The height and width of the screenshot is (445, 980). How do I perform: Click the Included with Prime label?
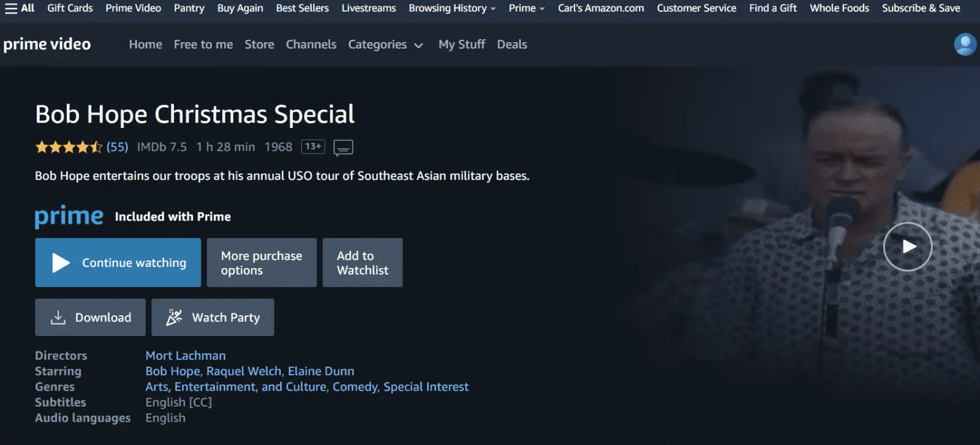pos(173,217)
